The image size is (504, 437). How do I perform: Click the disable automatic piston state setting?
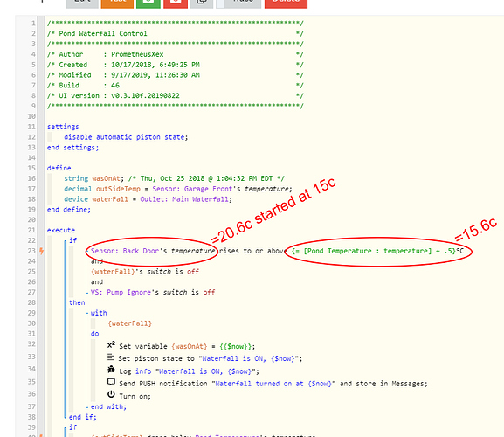[x=126, y=137]
